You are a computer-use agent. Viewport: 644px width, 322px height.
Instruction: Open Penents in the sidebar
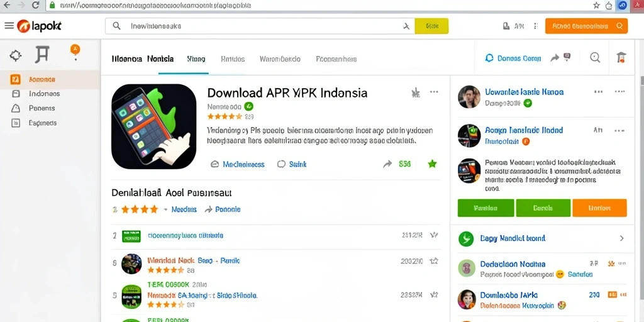point(42,108)
